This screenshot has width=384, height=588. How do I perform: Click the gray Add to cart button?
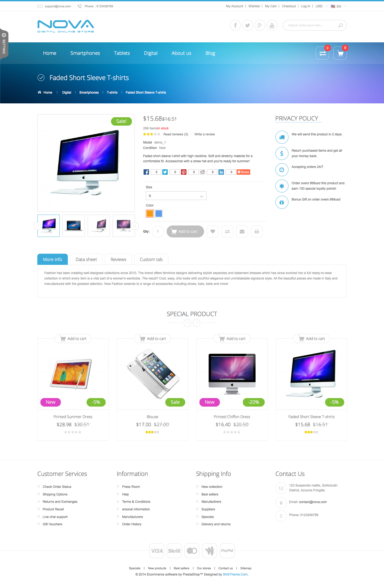click(x=185, y=231)
